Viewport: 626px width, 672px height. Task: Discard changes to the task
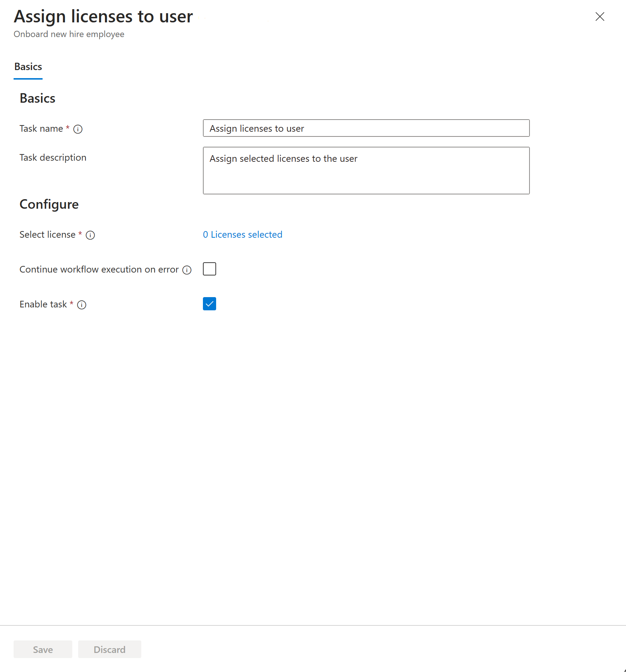click(109, 649)
